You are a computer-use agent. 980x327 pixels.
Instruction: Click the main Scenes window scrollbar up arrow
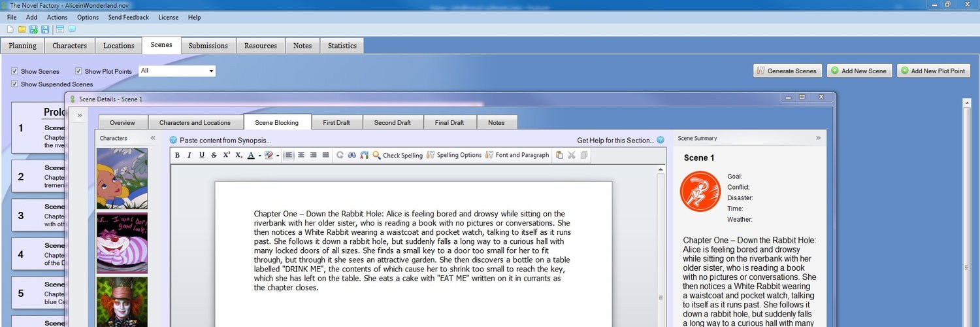[x=967, y=103]
